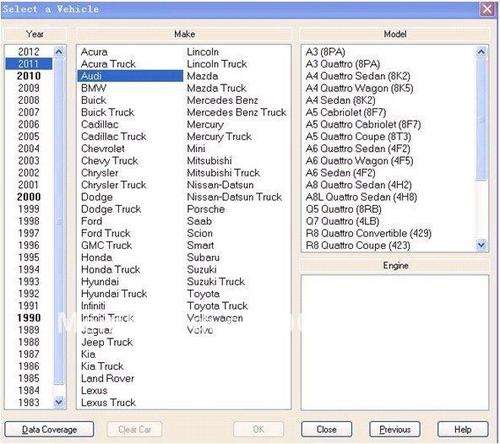This screenshot has width=500, height=444.
Task: Choose Land Rover make
Action: tap(108, 378)
